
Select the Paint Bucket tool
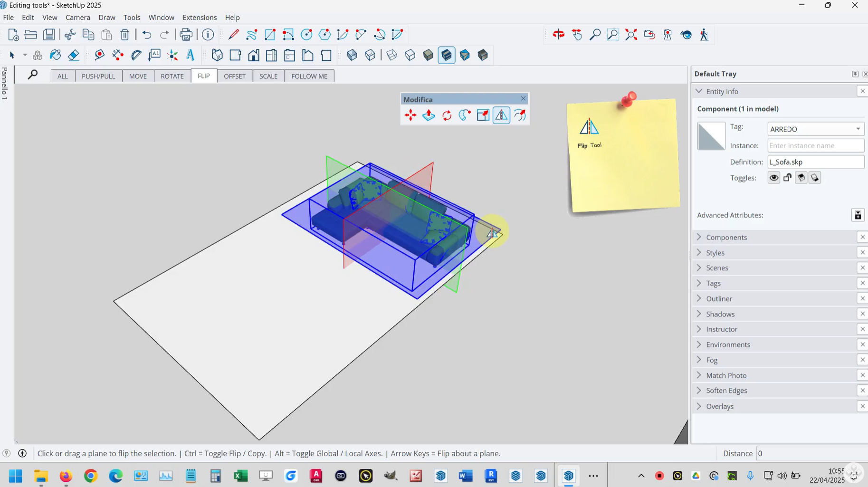coord(56,55)
